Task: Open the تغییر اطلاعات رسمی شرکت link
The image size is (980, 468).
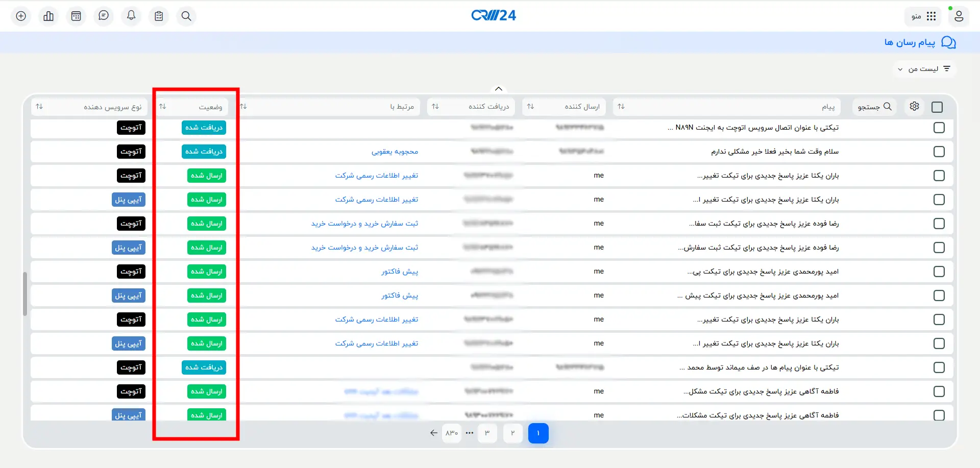Action: point(376,175)
